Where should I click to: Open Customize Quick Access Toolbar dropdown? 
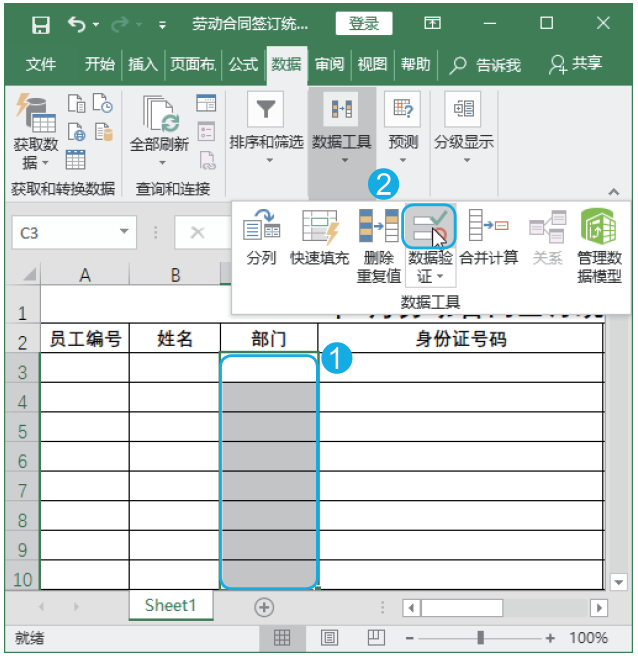pyautogui.click(x=162, y=26)
